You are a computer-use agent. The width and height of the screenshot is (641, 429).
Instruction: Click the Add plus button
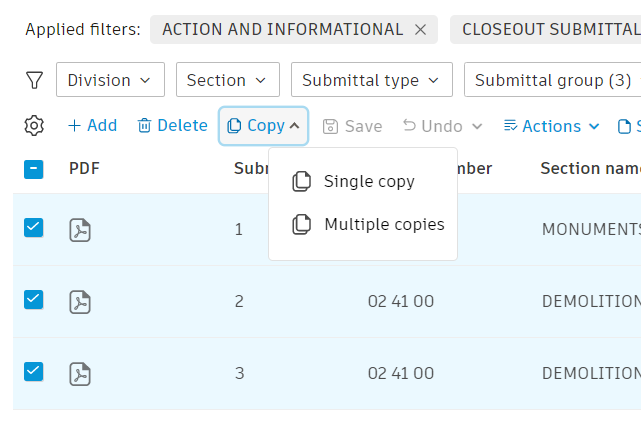point(92,126)
